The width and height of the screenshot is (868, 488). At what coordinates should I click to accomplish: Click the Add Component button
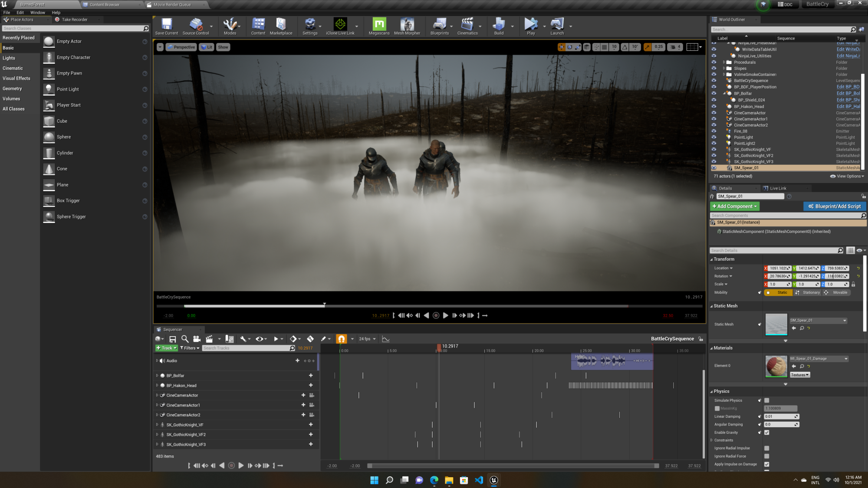point(735,206)
